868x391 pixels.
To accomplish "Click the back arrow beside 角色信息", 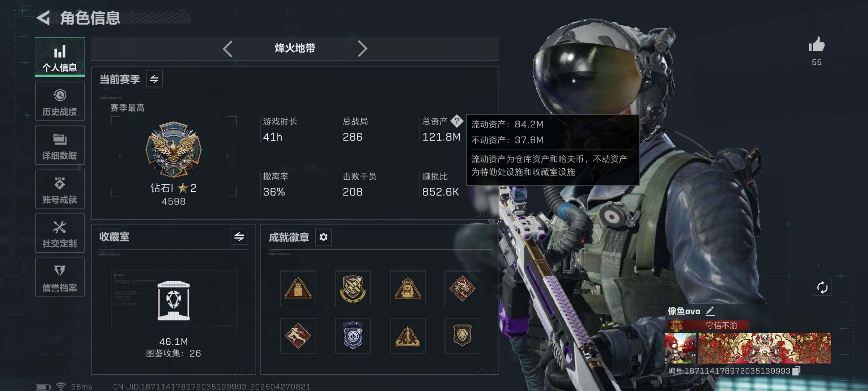I will [43, 18].
